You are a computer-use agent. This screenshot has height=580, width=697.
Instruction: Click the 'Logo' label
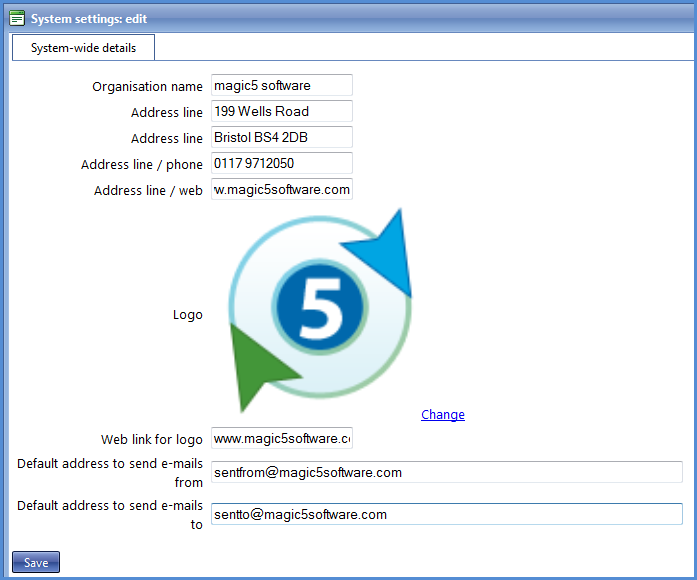coord(188,315)
